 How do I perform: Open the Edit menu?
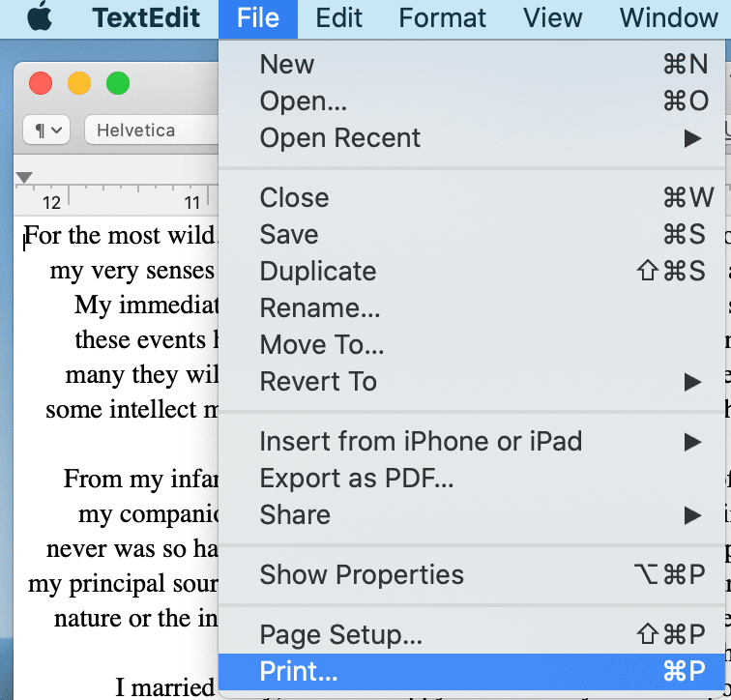click(339, 18)
